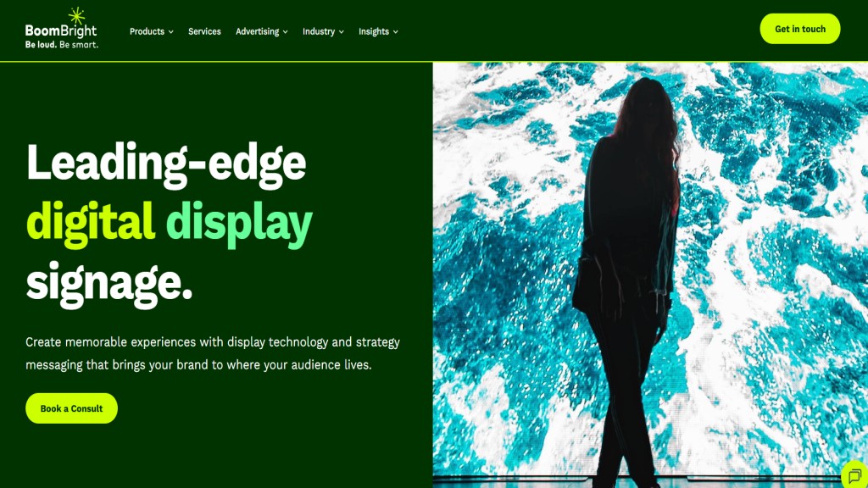Expand the Industry chevron arrow

pos(342,32)
